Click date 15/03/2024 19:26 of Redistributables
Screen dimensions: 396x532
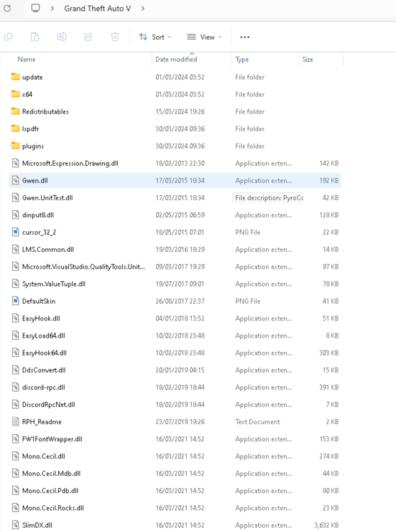(180, 111)
